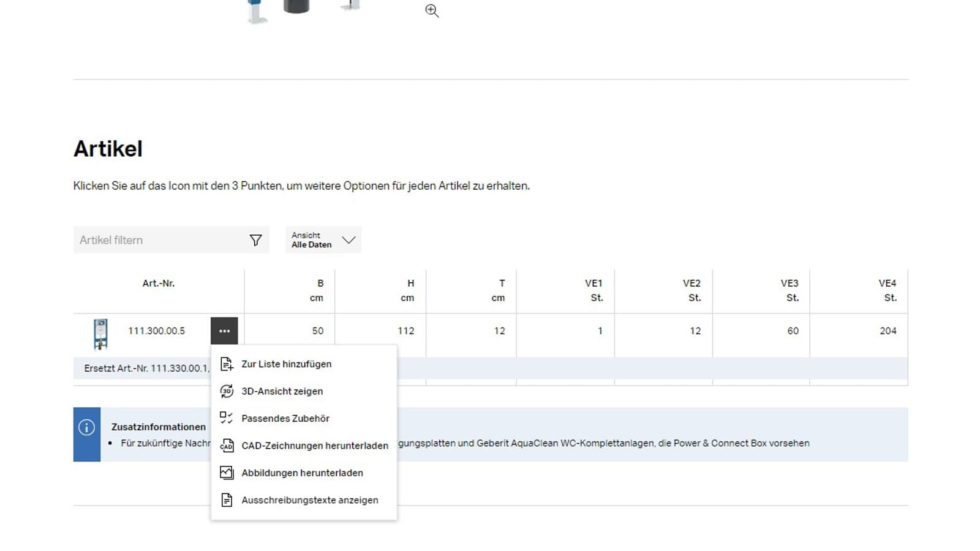Click the Zusatzinformationen heading
The image size is (980, 551).
[x=159, y=427]
